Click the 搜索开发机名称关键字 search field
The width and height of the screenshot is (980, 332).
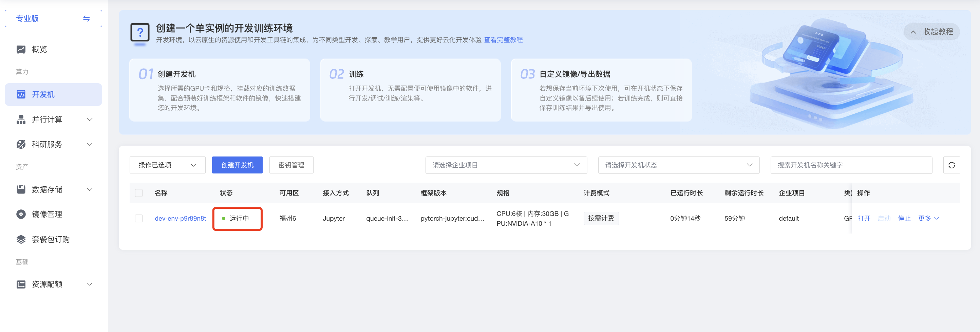pos(851,165)
